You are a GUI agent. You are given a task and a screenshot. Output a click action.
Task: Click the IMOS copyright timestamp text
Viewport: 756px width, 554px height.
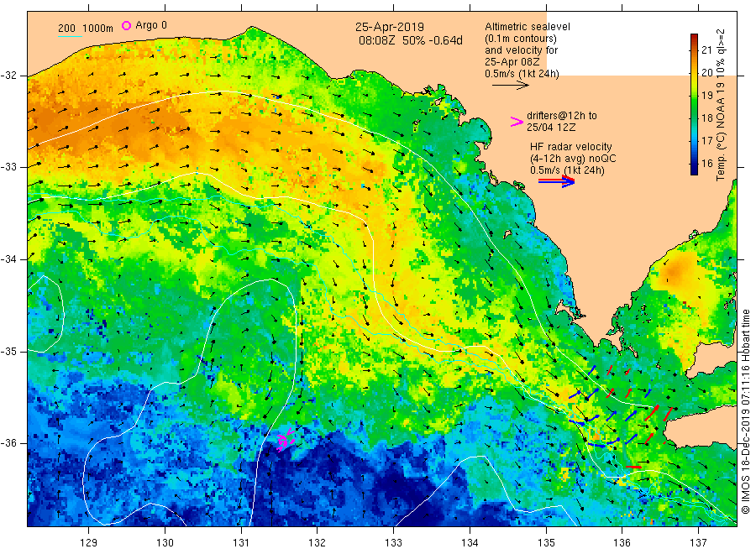click(745, 412)
